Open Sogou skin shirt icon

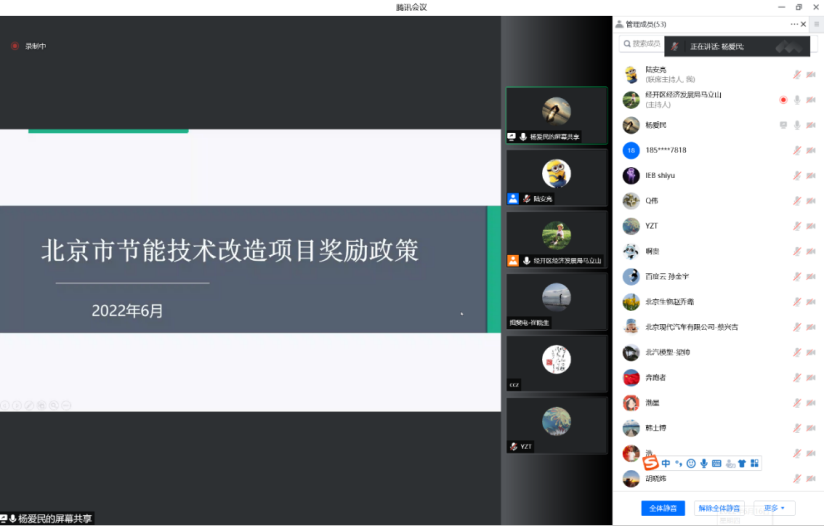pyautogui.click(x=742, y=463)
